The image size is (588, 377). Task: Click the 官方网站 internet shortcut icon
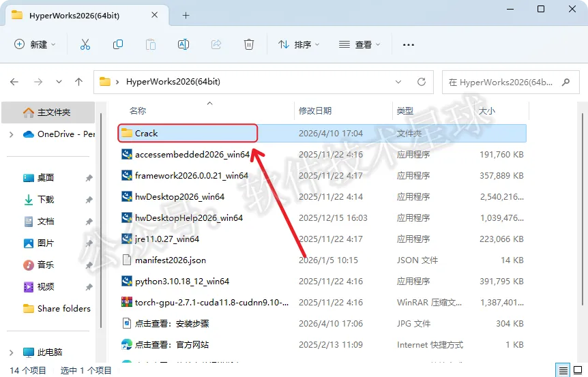tap(127, 344)
